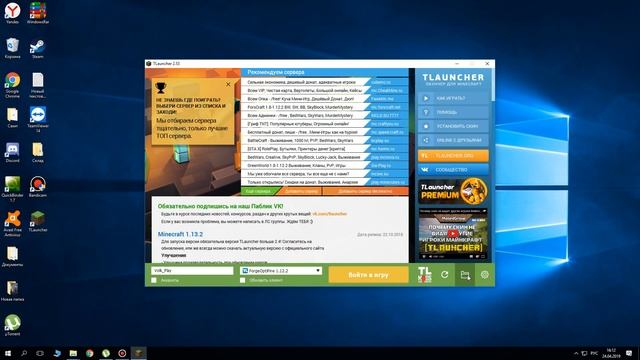Click 'Добавить сервер бесплатно' button

click(365, 191)
